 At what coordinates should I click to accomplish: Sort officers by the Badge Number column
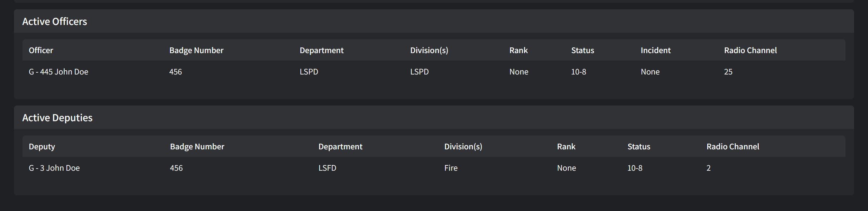click(196, 50)
